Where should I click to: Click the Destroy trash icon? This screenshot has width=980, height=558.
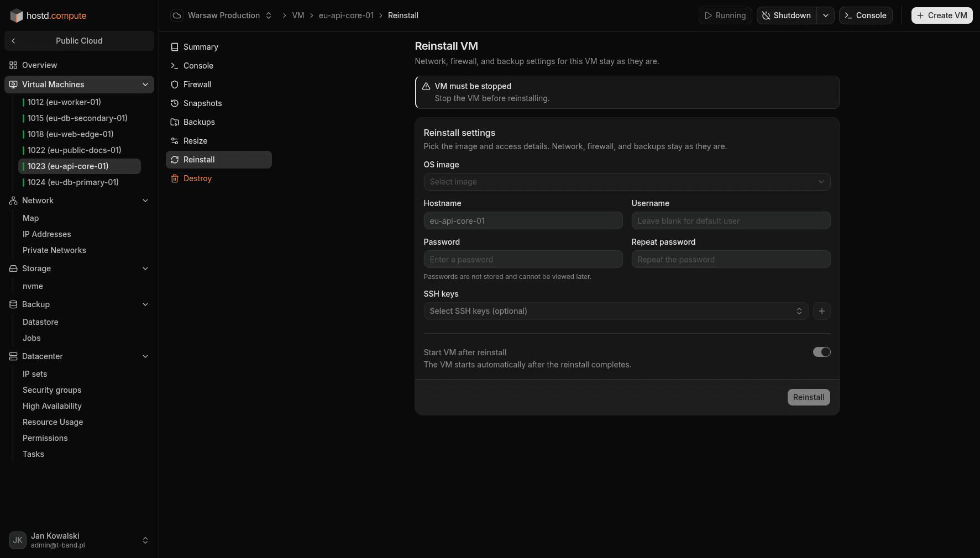click(x=175, y=178)
